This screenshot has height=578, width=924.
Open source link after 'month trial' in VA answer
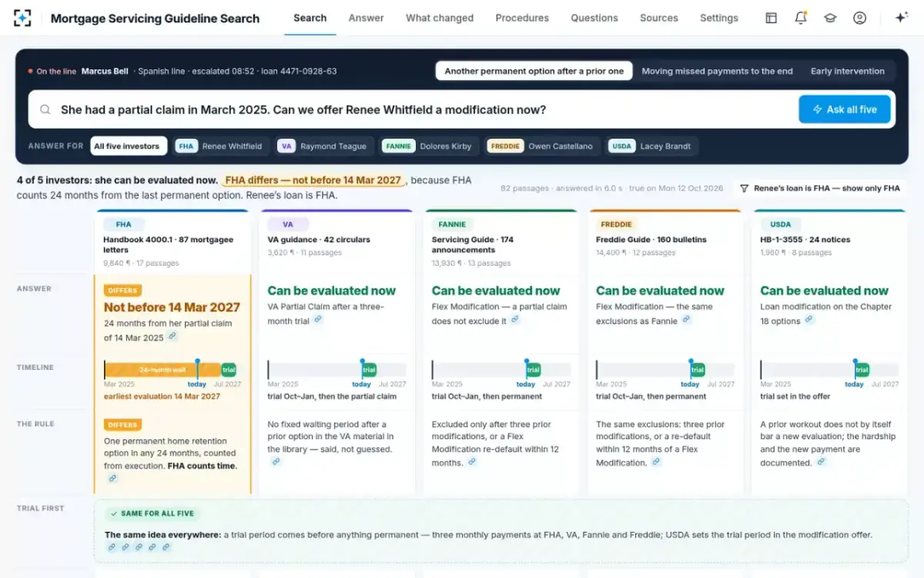click(x=317, y=320)
